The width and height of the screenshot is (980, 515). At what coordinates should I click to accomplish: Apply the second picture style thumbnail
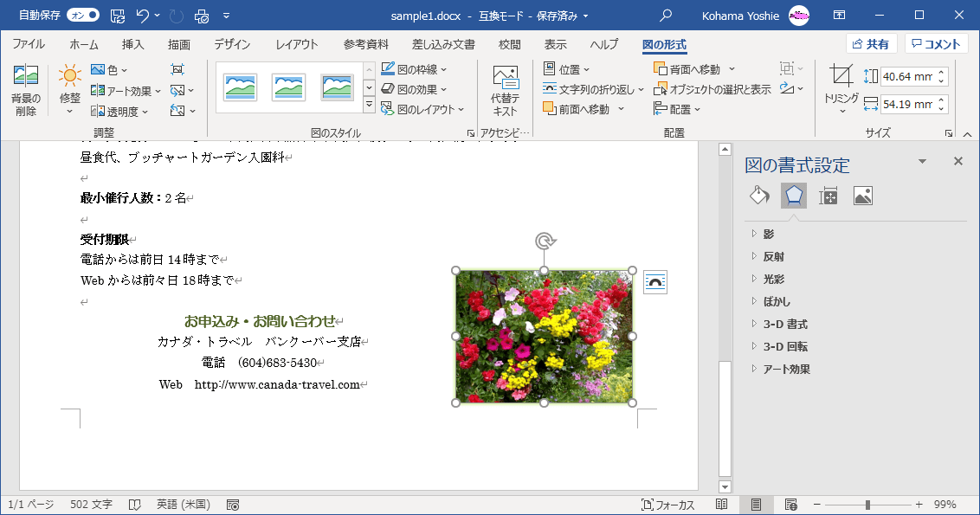pos(289,87)
